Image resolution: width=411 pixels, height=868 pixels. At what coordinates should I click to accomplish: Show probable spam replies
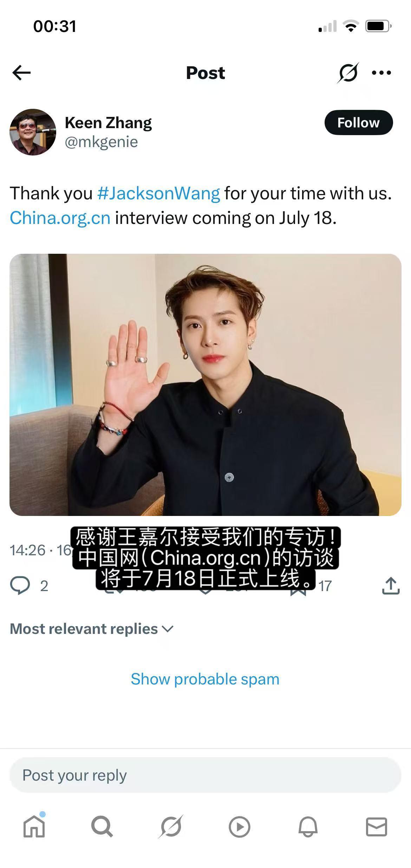click(x=205, y=679)
